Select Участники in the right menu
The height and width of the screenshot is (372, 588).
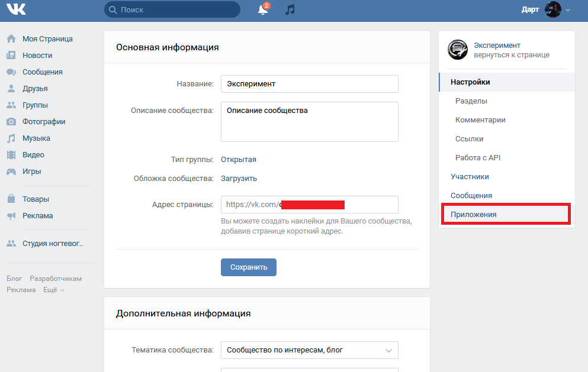click(470, 176)
